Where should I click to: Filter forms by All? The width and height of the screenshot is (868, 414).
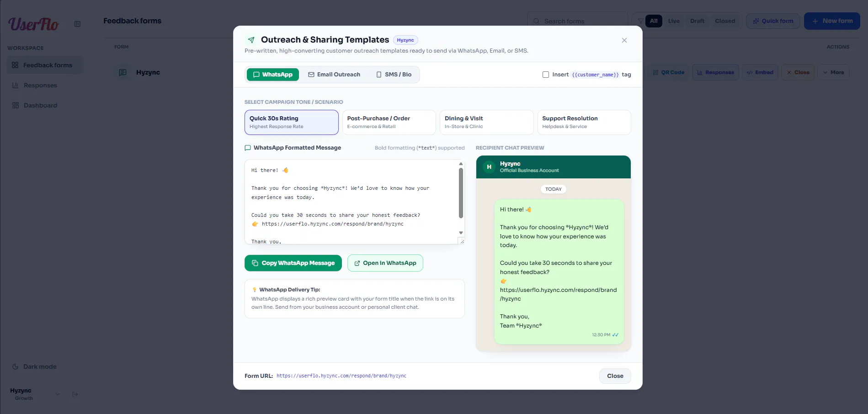(x=654, y=21)
